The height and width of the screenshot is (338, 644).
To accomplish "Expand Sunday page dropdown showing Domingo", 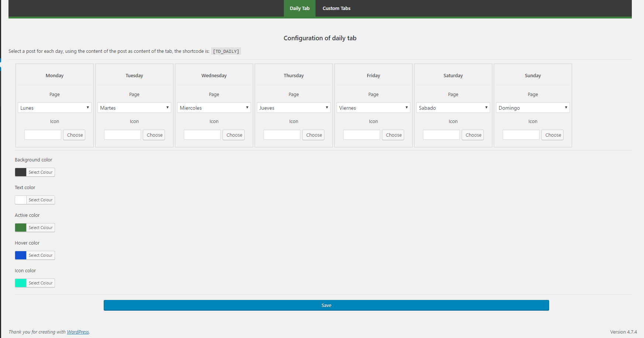I will 533,107.
